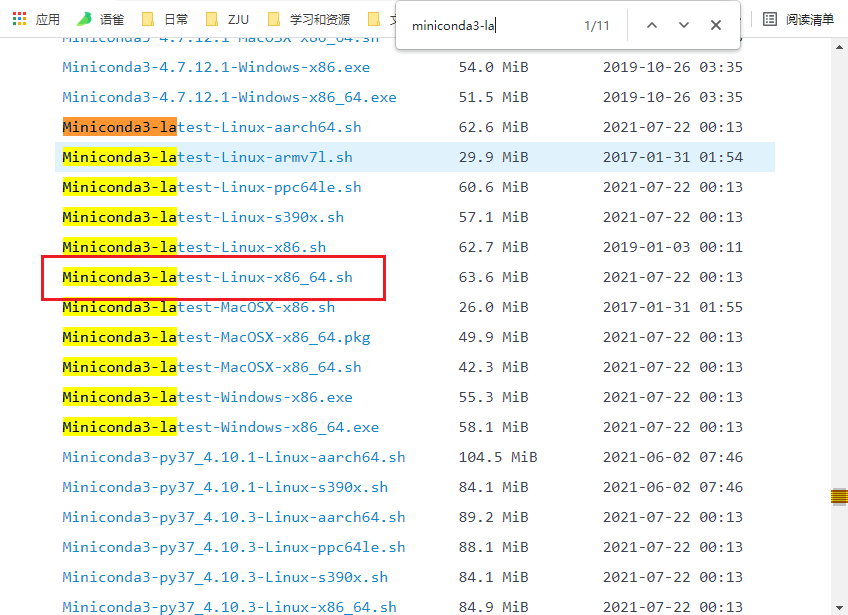Download Miniconda3-latest-Linux-x86.sh
The width and height of the screenshot is (848, 615).
pos(194,247)
